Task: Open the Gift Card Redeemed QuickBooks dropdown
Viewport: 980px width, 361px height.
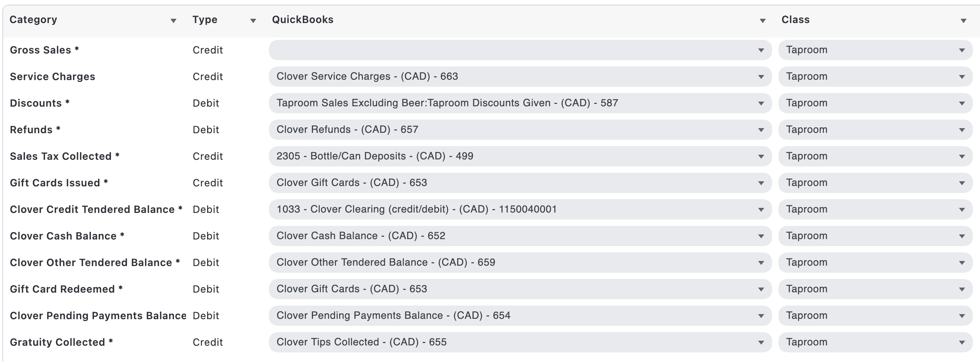Action: tap(520, 289)
